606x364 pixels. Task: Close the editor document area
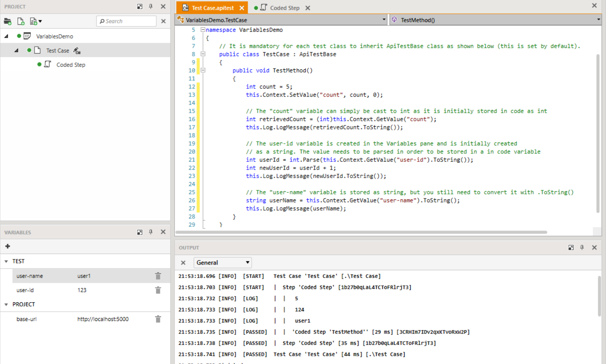[x=594, y=6]
